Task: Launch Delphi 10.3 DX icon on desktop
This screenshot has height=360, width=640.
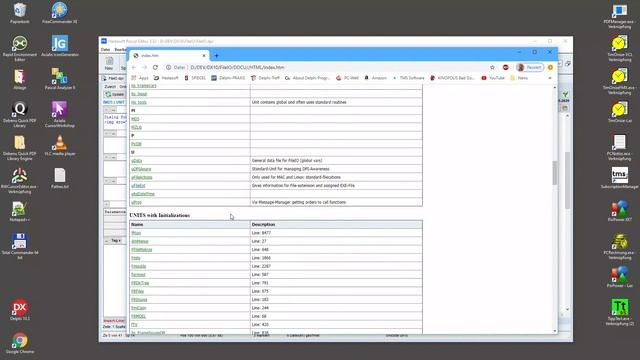Action: 20,310
